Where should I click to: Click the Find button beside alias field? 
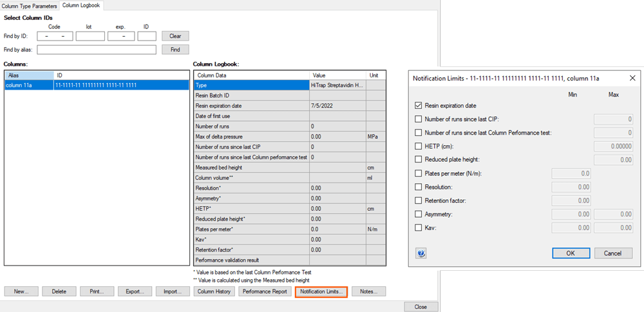coord(175,50)
